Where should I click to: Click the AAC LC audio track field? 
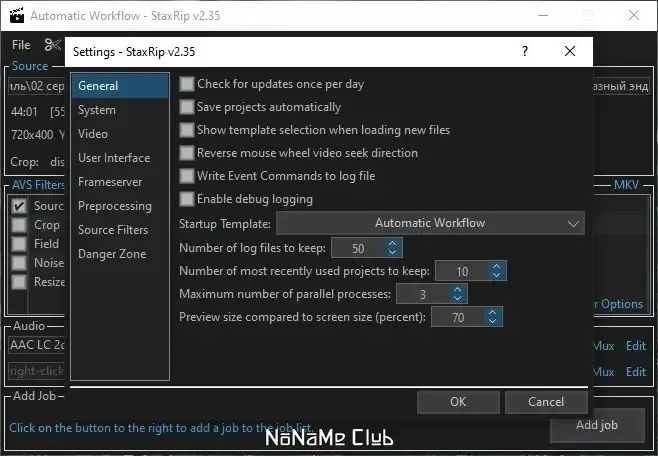pos(37,345)
